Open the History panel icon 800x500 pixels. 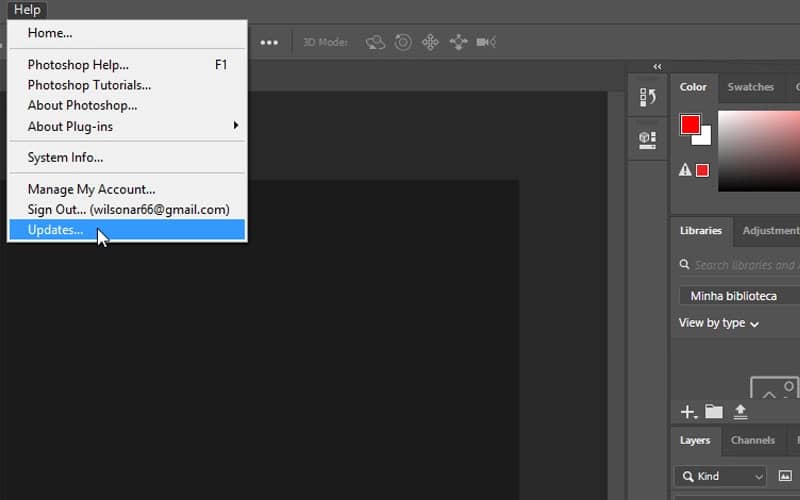click(647, 96)
